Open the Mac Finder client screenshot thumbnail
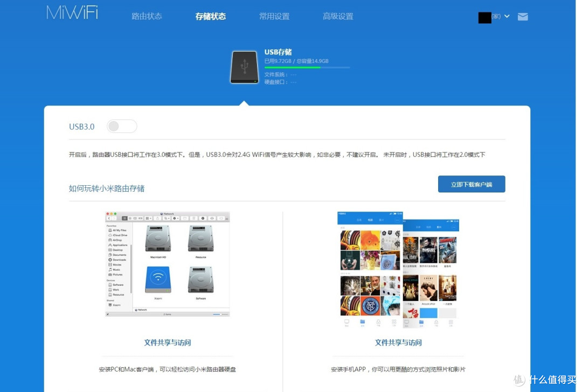The height and width of the screenshot is (392, 582). tap(168, 264)
